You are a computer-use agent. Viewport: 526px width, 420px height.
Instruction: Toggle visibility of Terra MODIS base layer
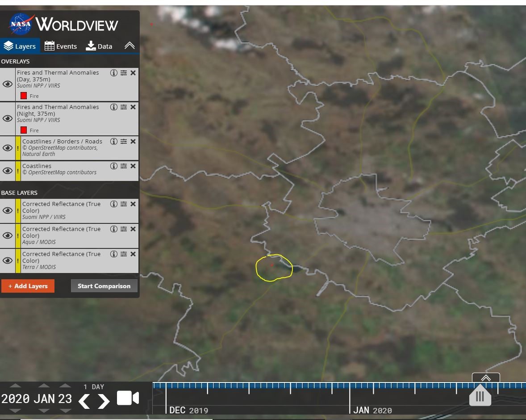(8, 260)
